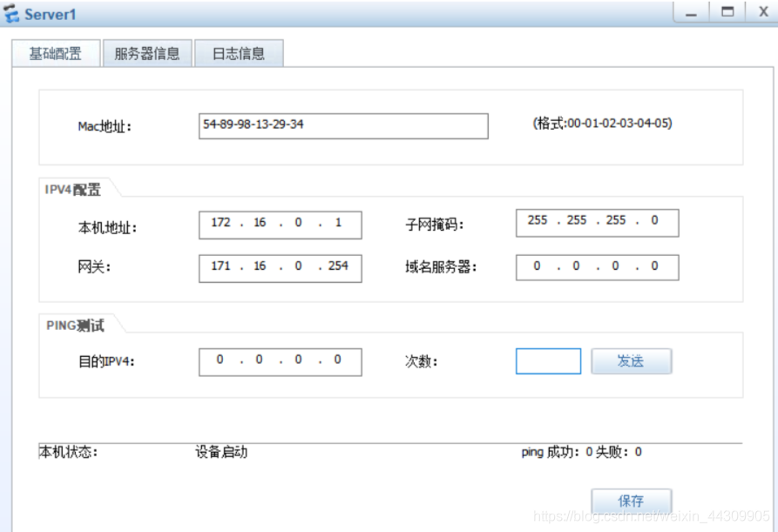778x532 pixels.
Task: Click the 本机地址 IP input field
Action: pos(281,225)
